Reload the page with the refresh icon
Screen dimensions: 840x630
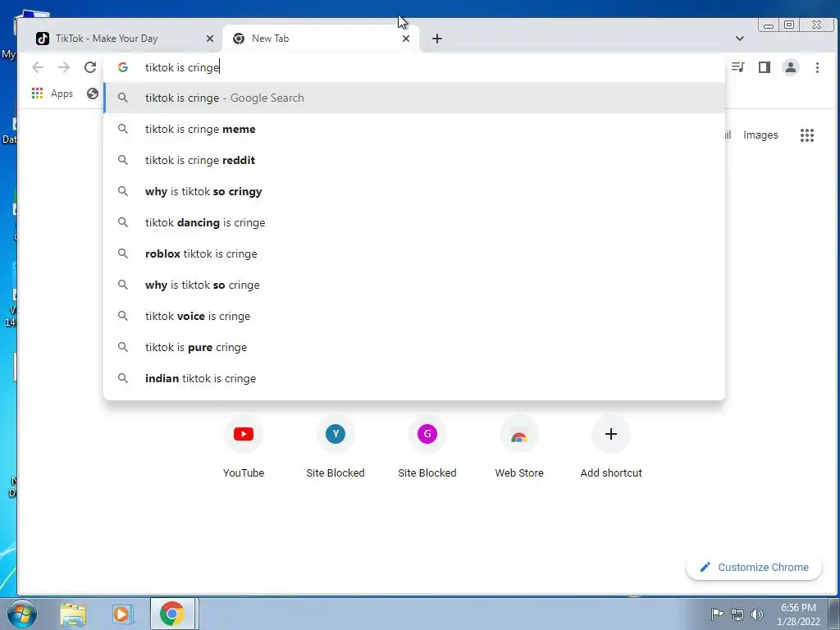[x=90, y=67]
